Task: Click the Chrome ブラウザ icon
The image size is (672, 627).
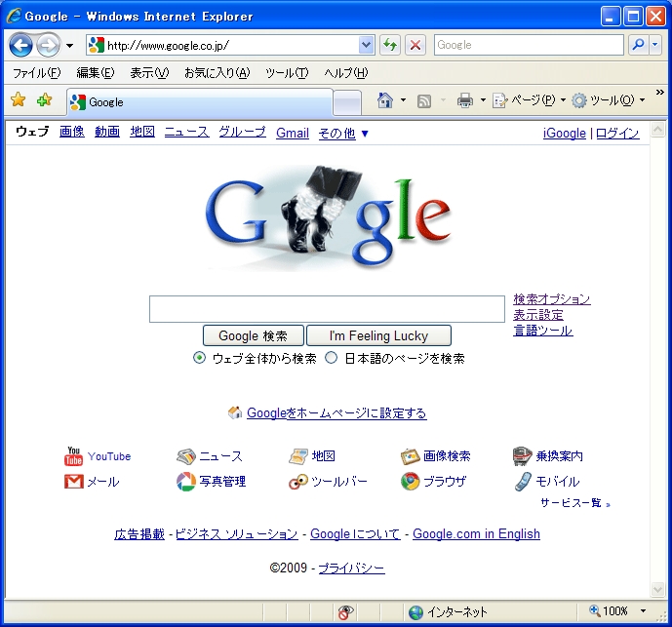Action: pyautogui.click(x=411, y=482)
